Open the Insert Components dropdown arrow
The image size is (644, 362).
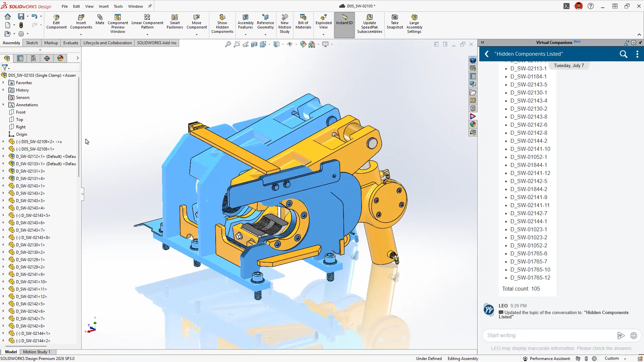click(x=81, y=35)
